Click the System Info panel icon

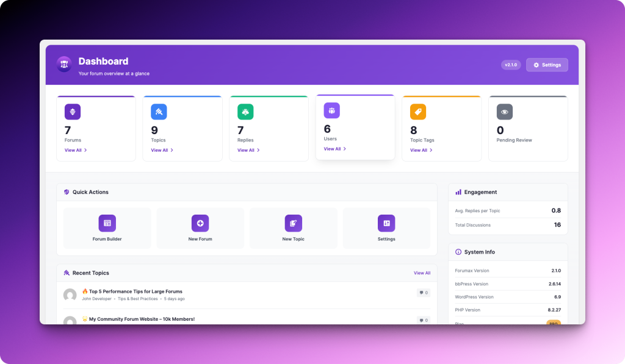coord(458,252)
